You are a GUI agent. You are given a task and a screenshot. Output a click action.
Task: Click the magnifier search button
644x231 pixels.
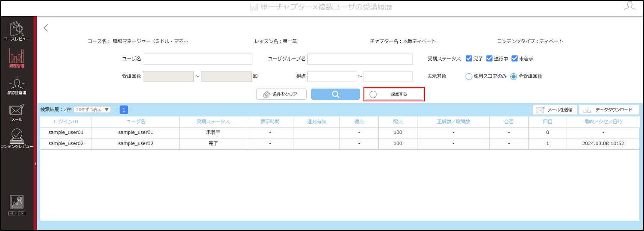336,94
